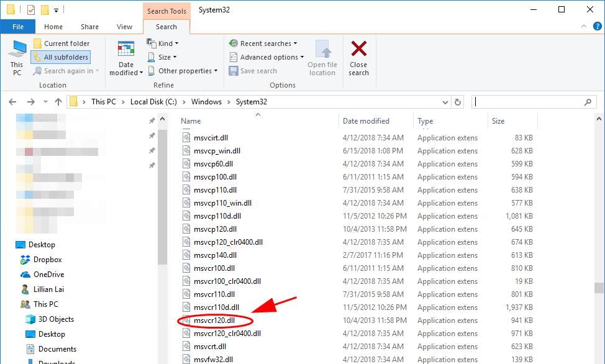Open the File menu tab

18,27
